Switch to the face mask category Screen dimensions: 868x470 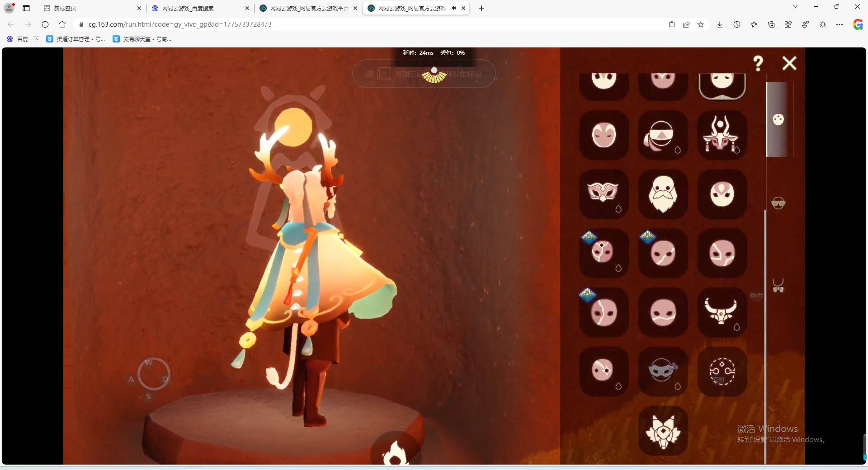[778, 119]
